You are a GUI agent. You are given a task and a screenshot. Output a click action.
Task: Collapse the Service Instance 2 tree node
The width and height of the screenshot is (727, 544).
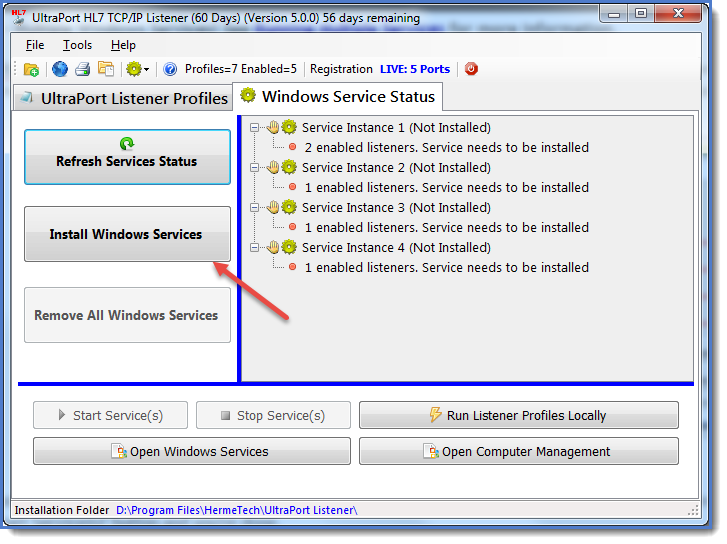pyautogui.click(x=254, y=167)
